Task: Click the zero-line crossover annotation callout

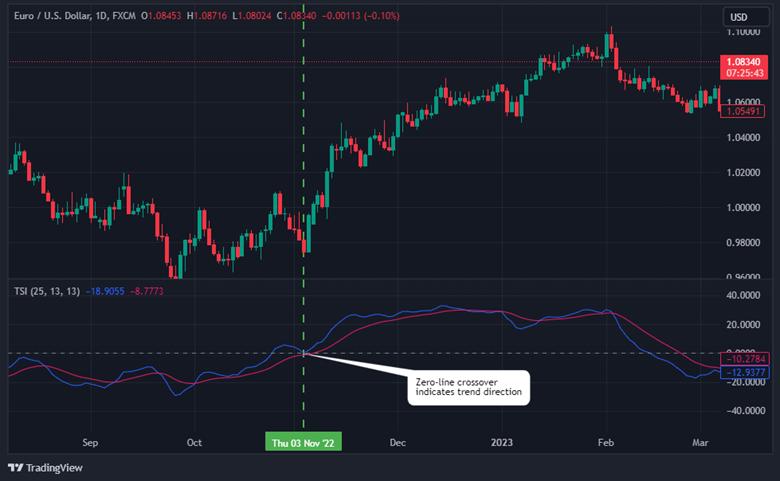Action: [x=469, y=387]
